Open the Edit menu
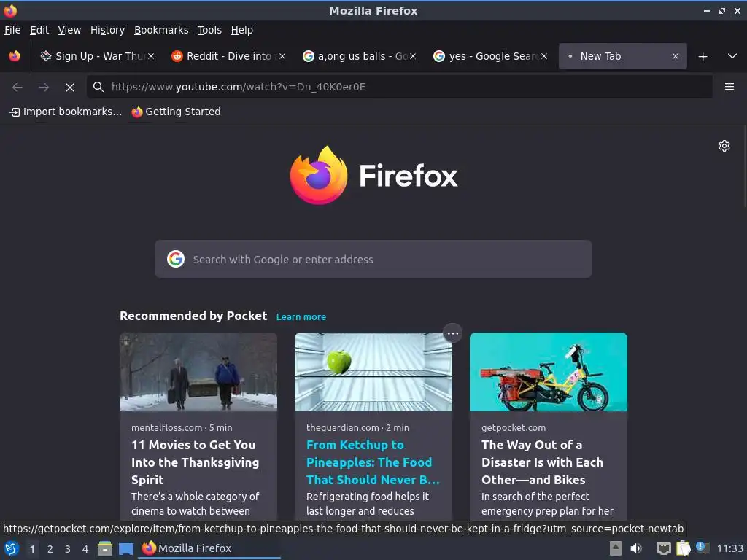The height and width of the screenshot is (560, 747). [x=39, y=30]
